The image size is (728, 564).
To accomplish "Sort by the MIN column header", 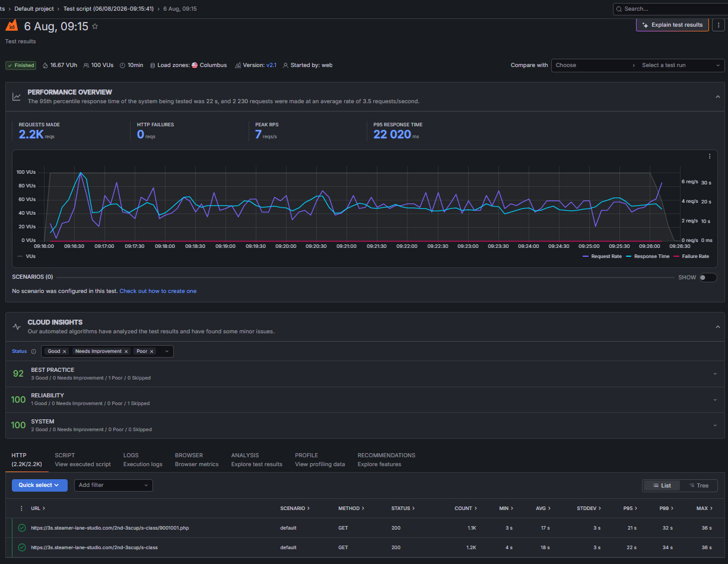I will (x=506, y=508).
